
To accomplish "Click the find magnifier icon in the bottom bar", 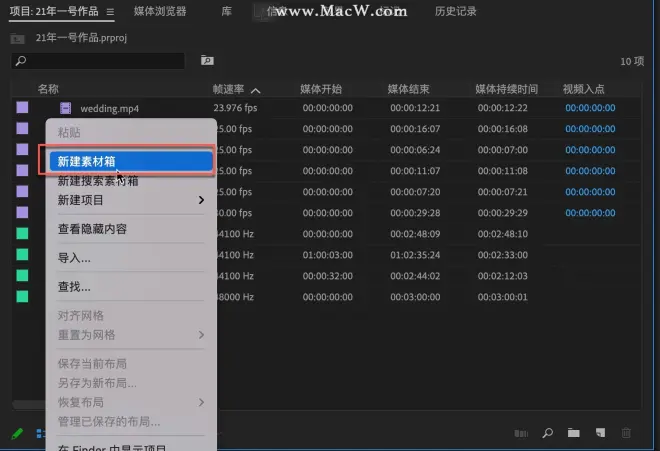I will (548, 433).
